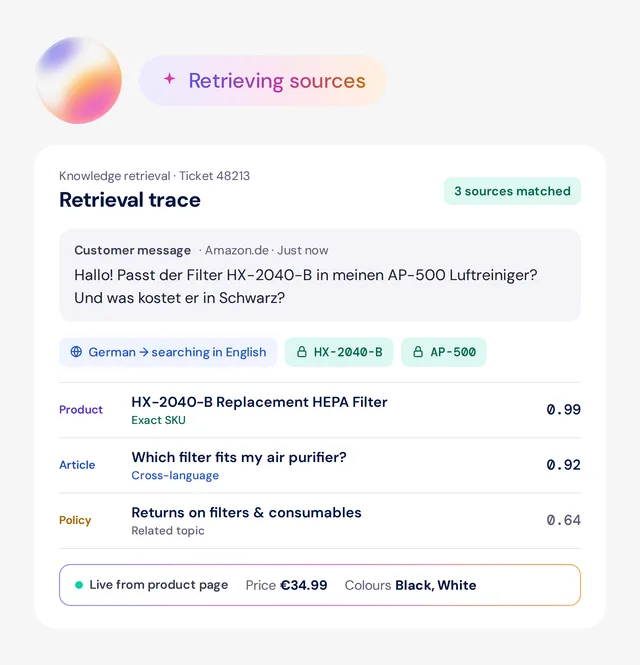Image resolution: width=640 pixels, height=665 pixels.
Task: Click the 0.92 relevance score
Action: [564, 465]
